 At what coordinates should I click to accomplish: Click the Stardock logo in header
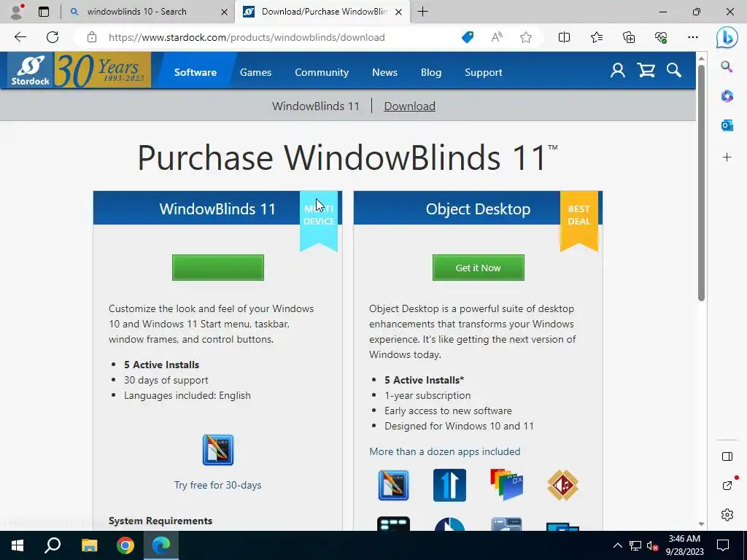[31, 71]
